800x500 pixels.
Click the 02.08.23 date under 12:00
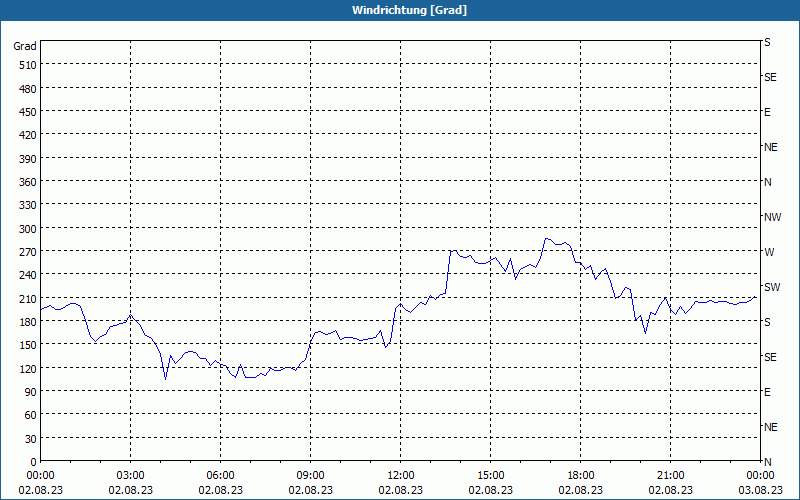point(401,490)
